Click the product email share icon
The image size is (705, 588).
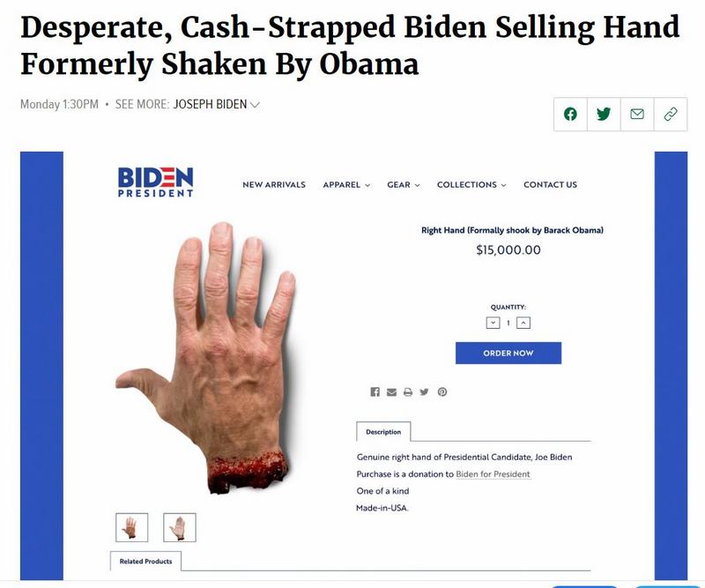[391, 391]
